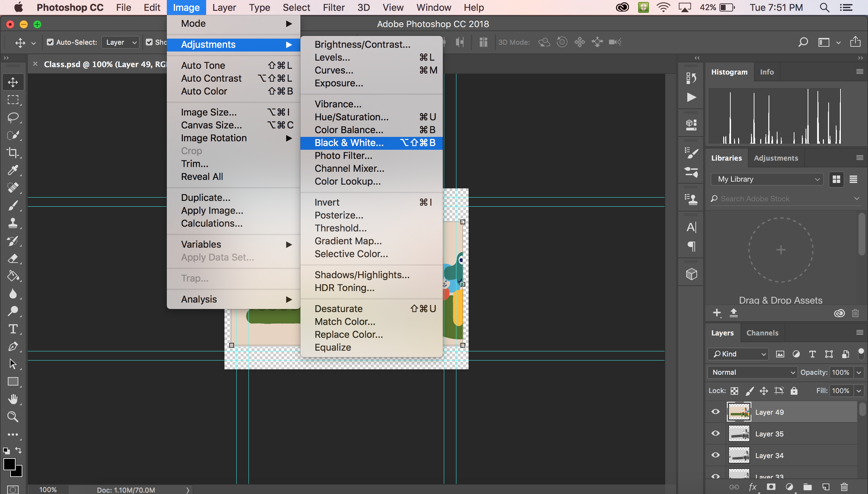
Task: Switch to the Channels tab
Action: coord(763,332)
